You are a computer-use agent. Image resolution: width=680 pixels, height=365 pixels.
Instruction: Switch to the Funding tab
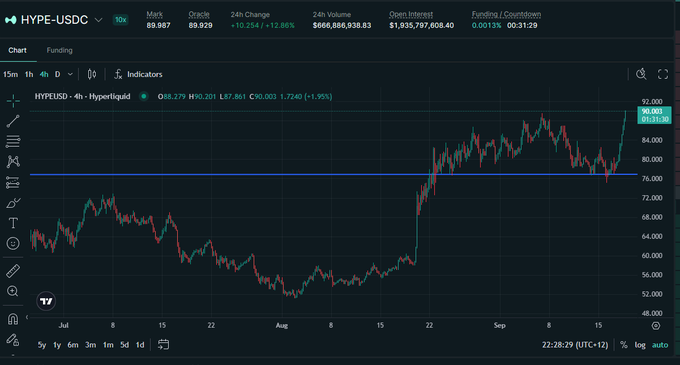[59, 50]
